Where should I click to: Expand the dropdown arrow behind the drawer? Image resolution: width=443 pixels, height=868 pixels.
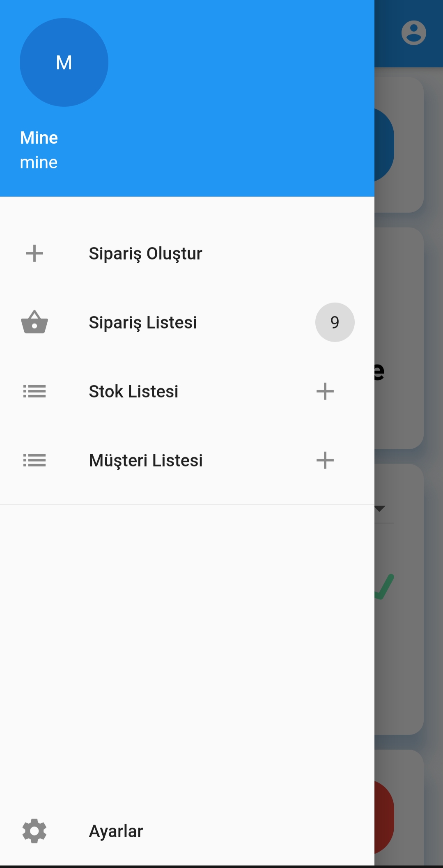(380, 509)
